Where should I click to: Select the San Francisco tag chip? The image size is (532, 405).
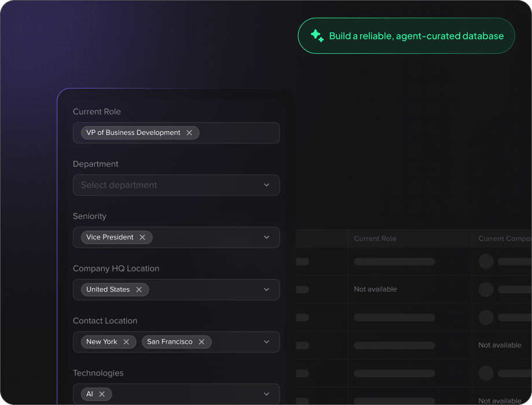[x=170, y=342]
